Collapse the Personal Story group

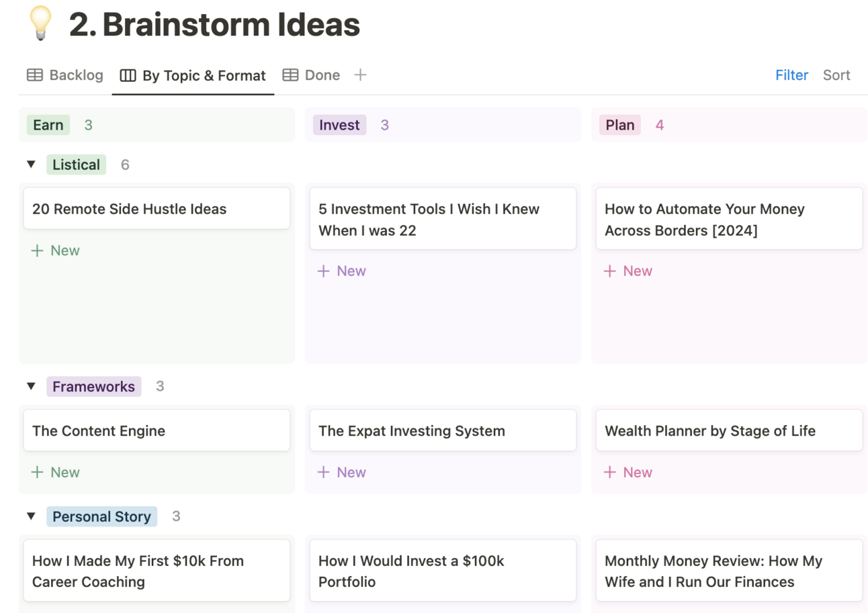[31, 516]
